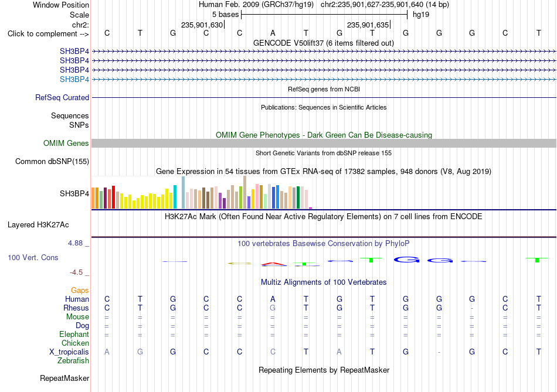
Task: Click 'Multiz Alignments of 100 Vertebrates' title
Action: pyautogui.click(x=324, y=282)
